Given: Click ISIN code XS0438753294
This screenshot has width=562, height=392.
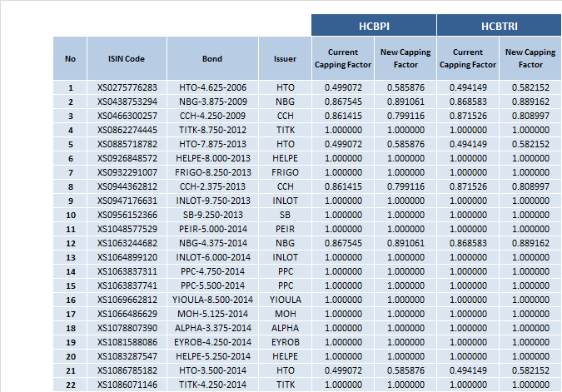Looking at the screenshot, I should pos(127,102).
